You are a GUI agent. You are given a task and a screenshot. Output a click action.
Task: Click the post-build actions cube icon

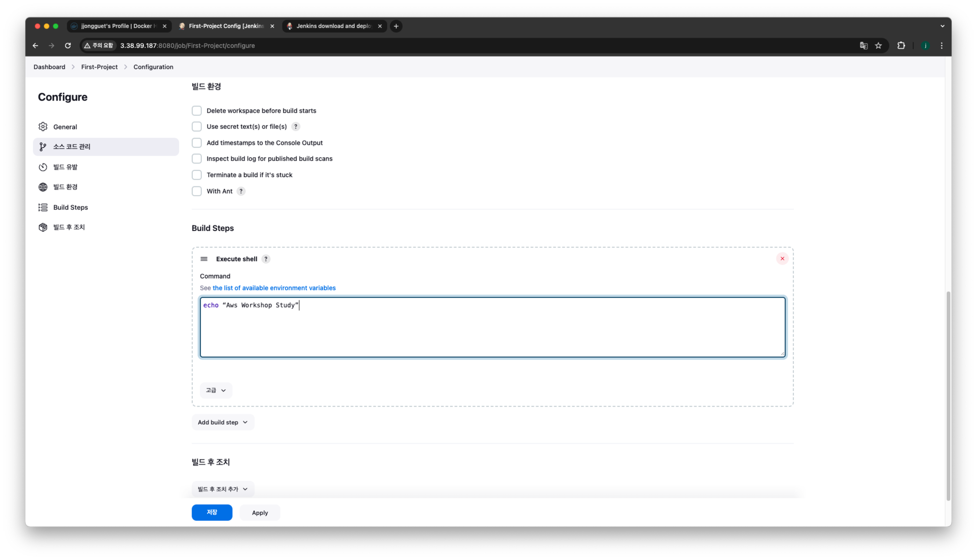tap(43, 228)
